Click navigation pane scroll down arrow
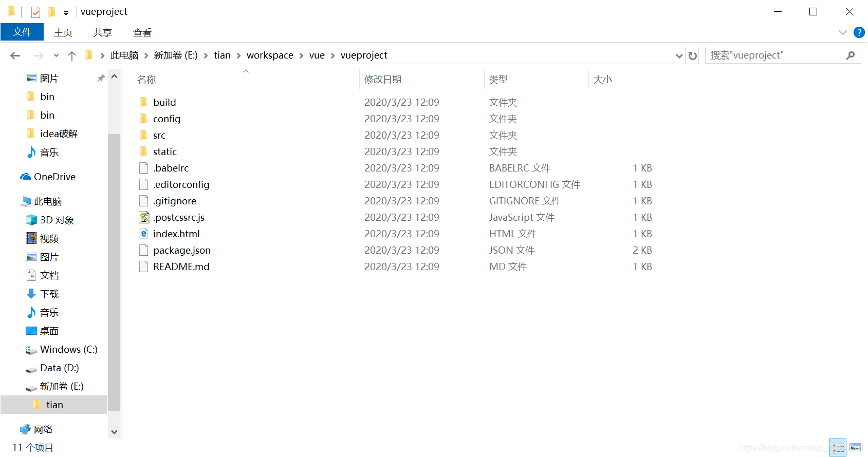This screenshot has width=868, height=457. coord(114,432)
